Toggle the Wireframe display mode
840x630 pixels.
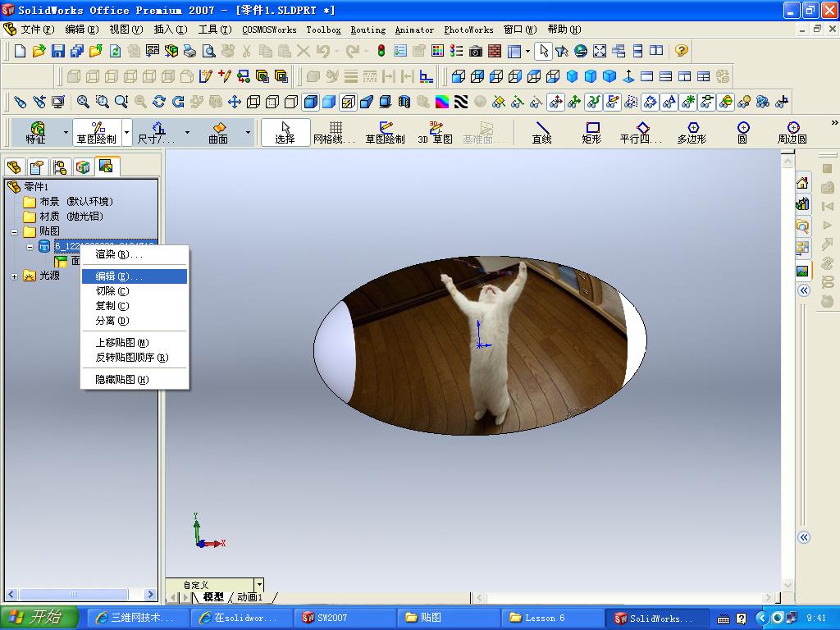[253, 102]
